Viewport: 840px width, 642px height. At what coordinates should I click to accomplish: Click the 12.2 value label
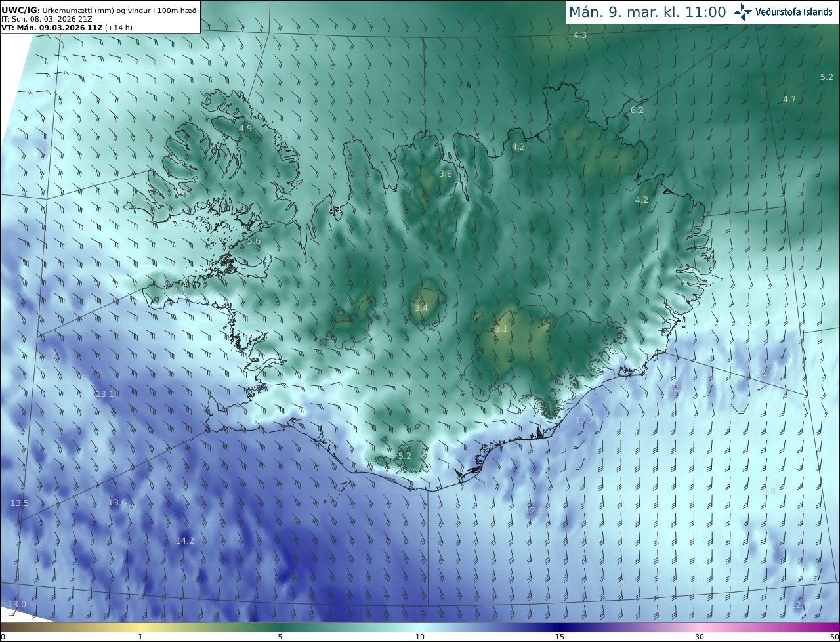[585, 420]
